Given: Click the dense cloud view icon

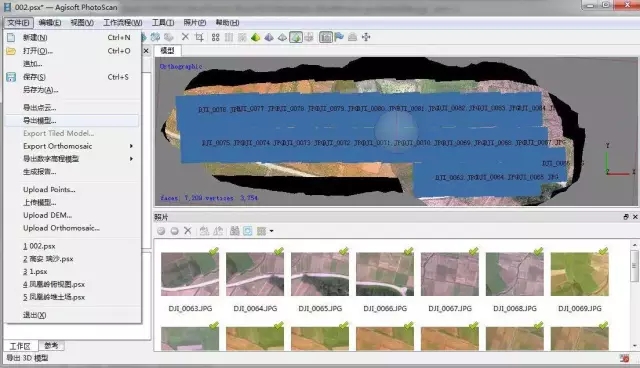Looking at the screenshot, I should (x=229, y=37).
